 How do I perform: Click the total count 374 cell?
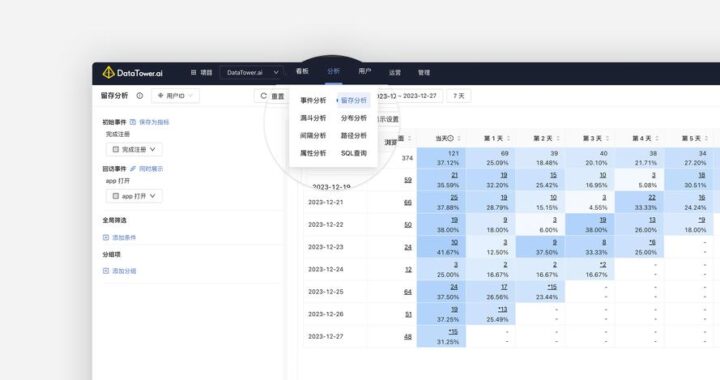pyautogui.click(x=407, y=158)
